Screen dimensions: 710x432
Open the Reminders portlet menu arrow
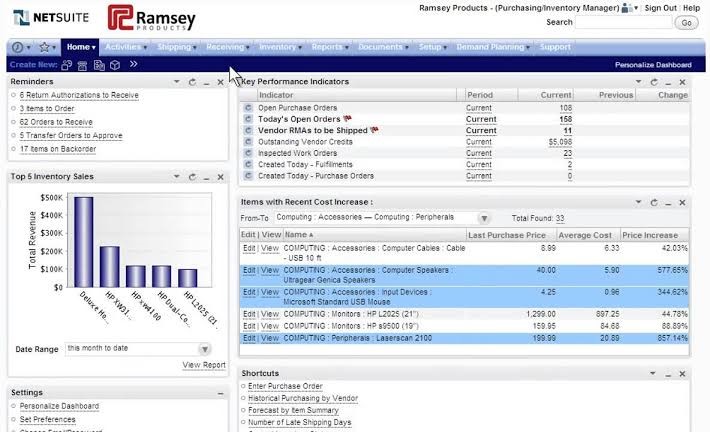click(x=177, y=82)
